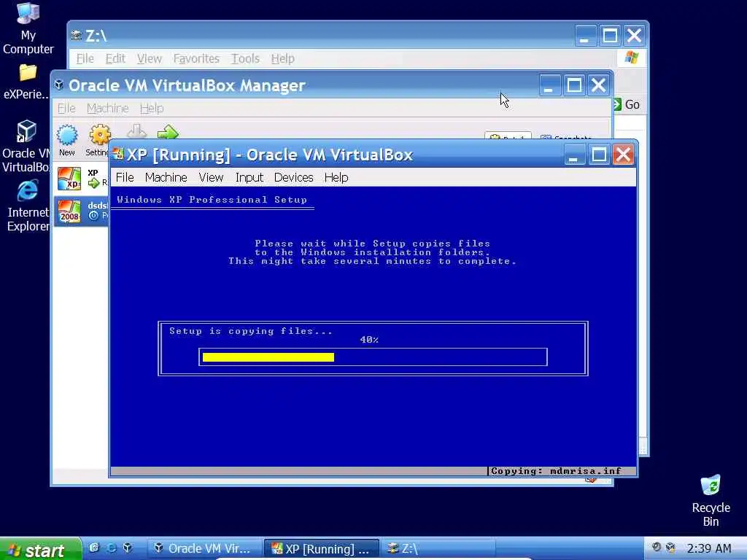Click VirtualBox tray icon beside clock
This screenshot has width=747, height=560.
click(671, 548)
